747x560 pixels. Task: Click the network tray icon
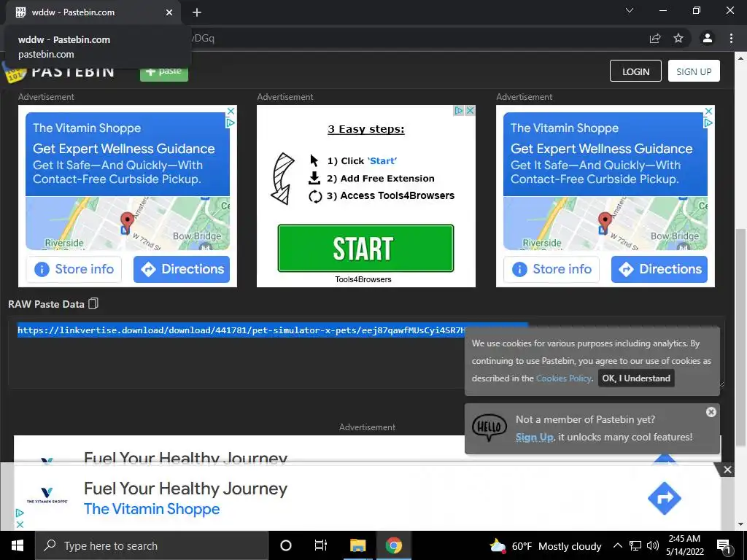(x=635, y=545)
